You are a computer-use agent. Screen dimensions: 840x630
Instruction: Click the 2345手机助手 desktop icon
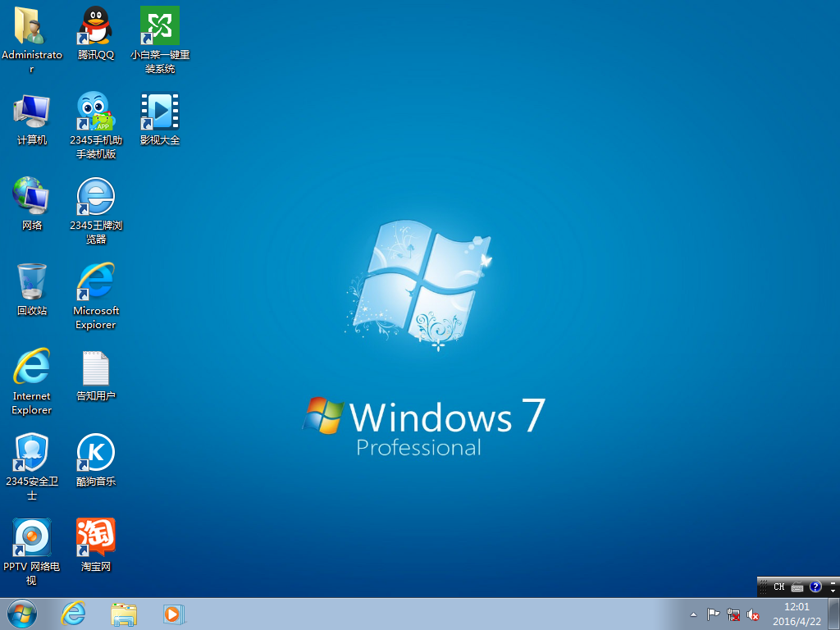(96, 112)
